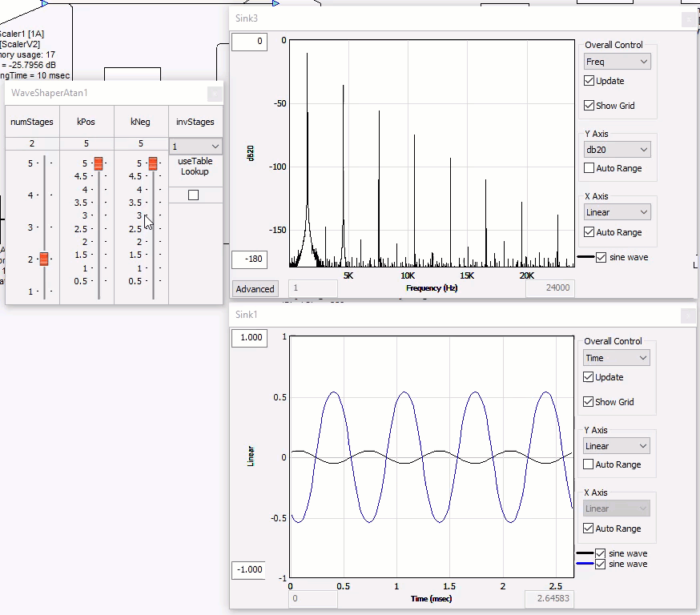Image resolution: width=700 pixels, height=615 pixels.
Task: Close the Sink3 plot window
Action: coord(689,19)
